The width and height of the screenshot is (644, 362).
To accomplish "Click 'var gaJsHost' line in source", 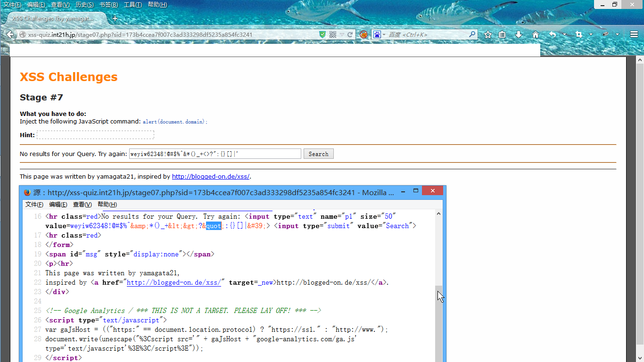I will point(216,329).
